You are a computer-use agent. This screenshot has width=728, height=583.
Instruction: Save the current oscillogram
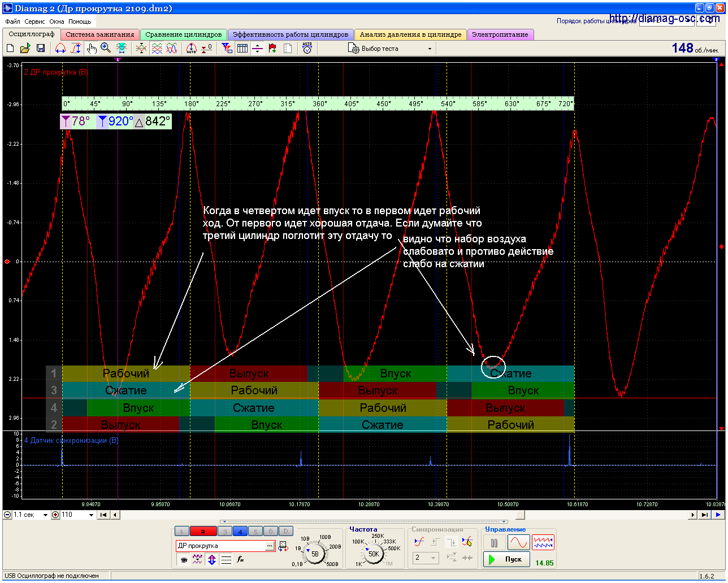40,49
